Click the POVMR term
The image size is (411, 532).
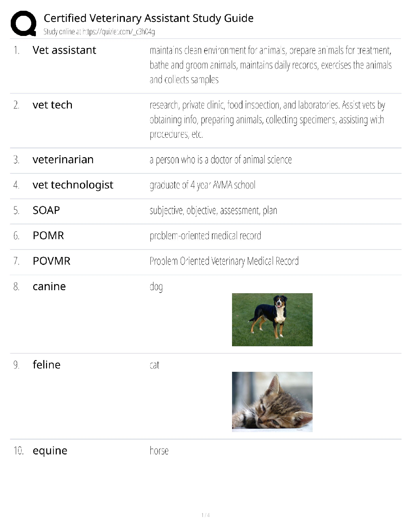point(51,261)
